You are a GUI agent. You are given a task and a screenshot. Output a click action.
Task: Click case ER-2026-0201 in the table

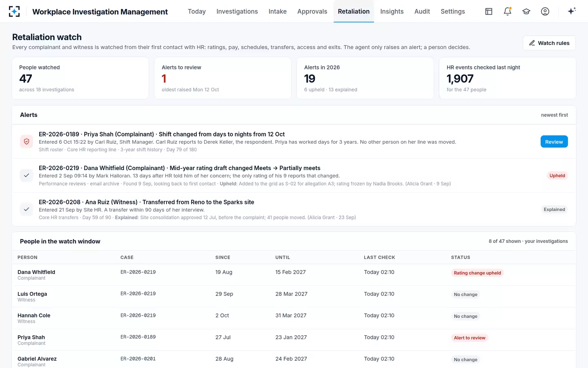138,359
